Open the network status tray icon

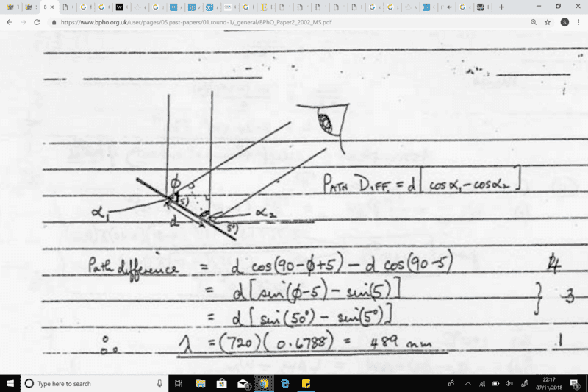pos(482,383)
